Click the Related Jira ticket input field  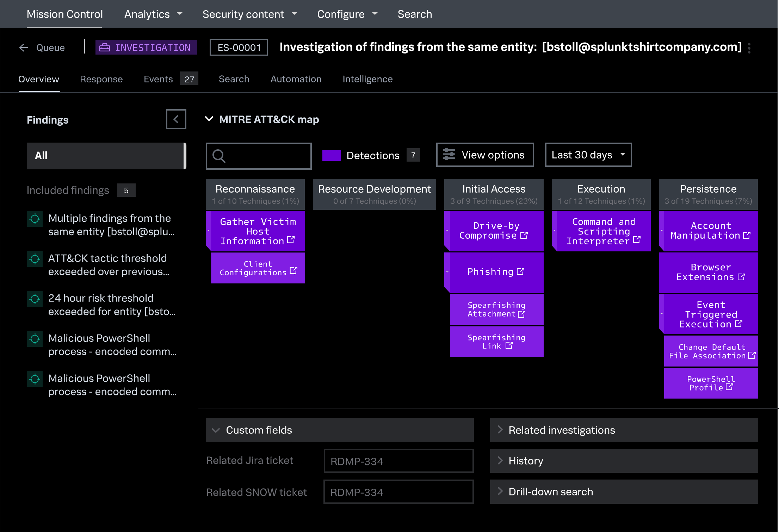pos(398,461)
